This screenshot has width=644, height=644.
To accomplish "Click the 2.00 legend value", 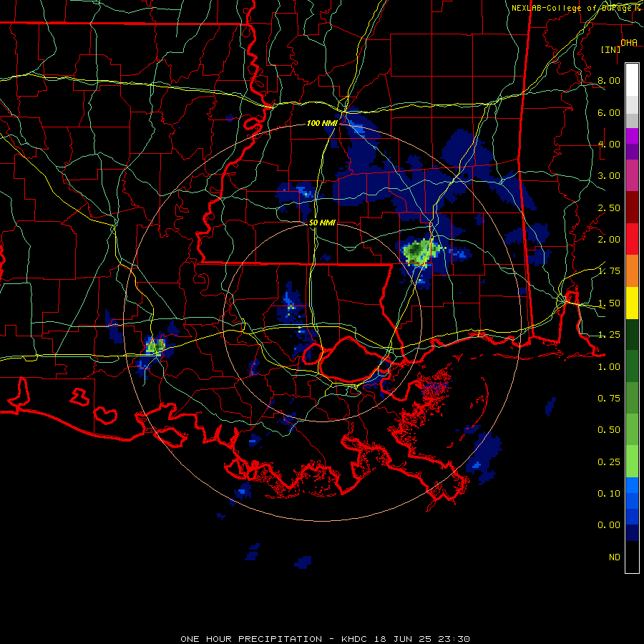I will click(609, 240).
